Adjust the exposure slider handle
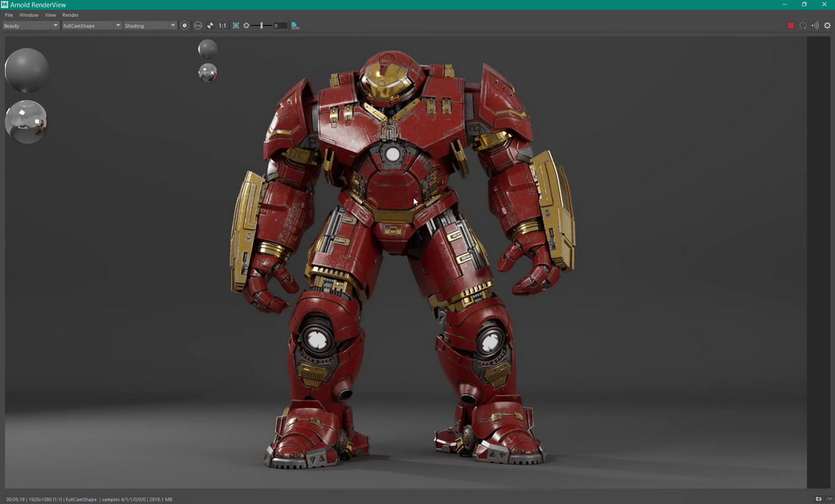The height and width of the screenshot is (504, 835). click(261, 26)
